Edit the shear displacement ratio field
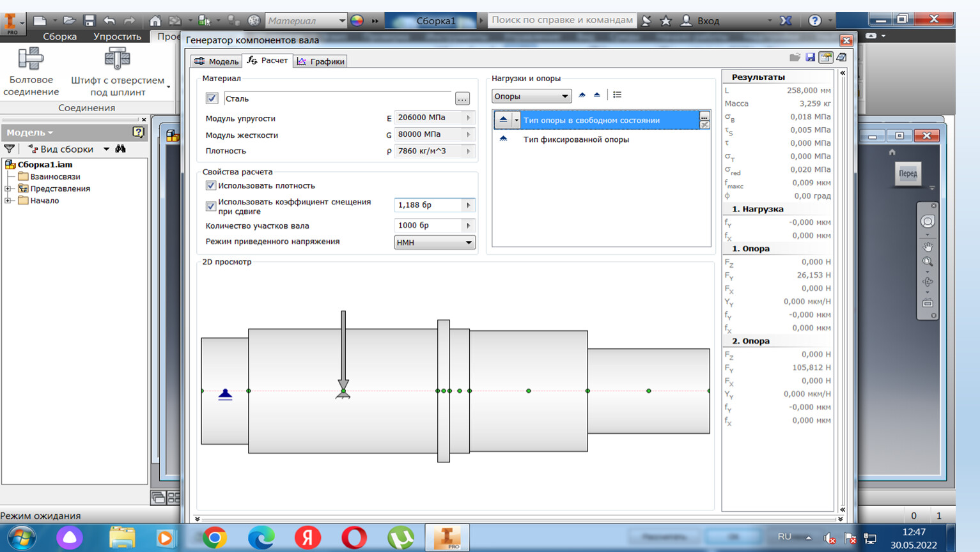The image size is (980, 552). click(428, 205)
